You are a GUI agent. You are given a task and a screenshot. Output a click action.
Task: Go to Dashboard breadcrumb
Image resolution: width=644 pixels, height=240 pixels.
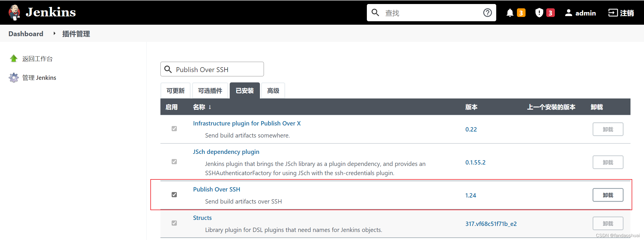tap(26, 34)
